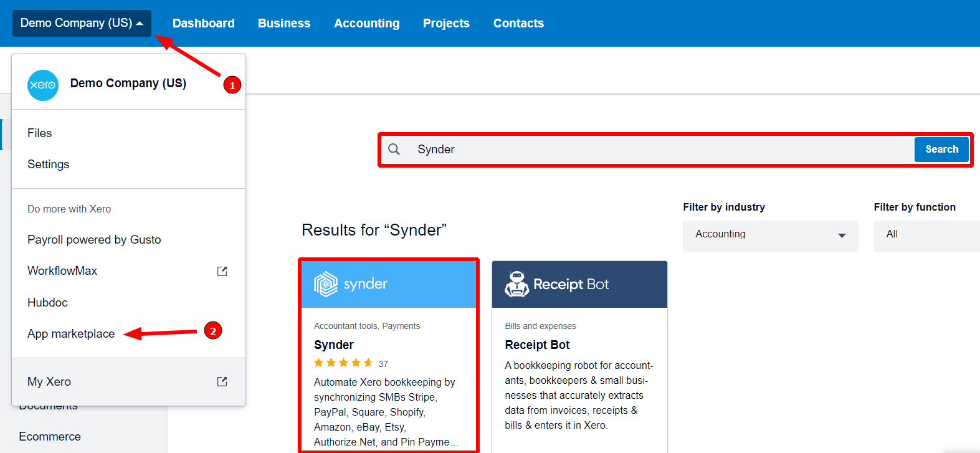Click the Results for "Synder" heading
This screenshot has height=453, width=980.
click(374, 230)
